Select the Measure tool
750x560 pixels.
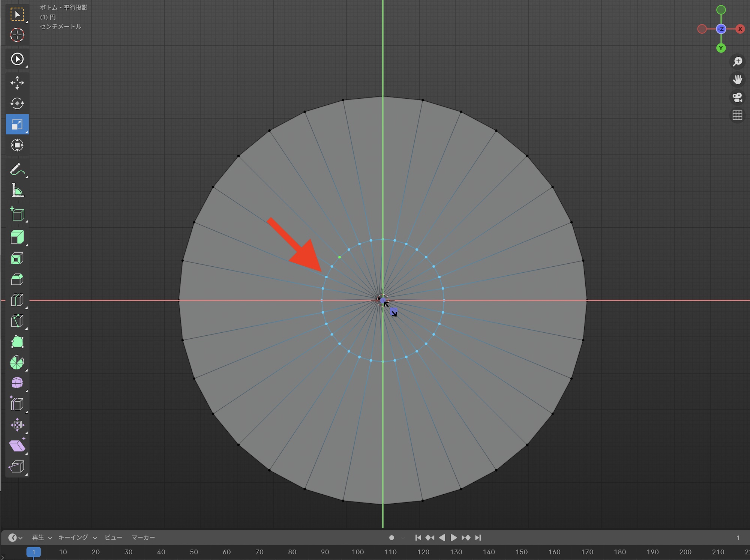pyautogui.click(x=17, y=191)
